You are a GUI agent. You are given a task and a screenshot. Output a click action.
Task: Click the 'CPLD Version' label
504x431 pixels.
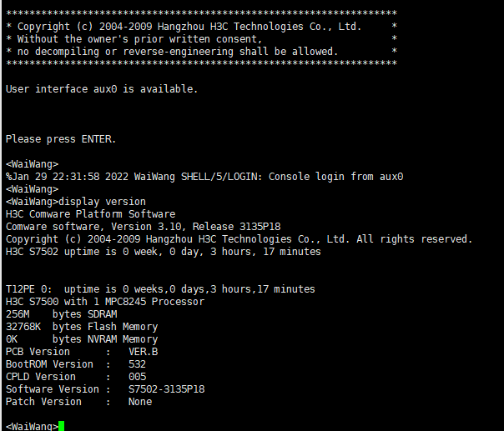(41, 377)
